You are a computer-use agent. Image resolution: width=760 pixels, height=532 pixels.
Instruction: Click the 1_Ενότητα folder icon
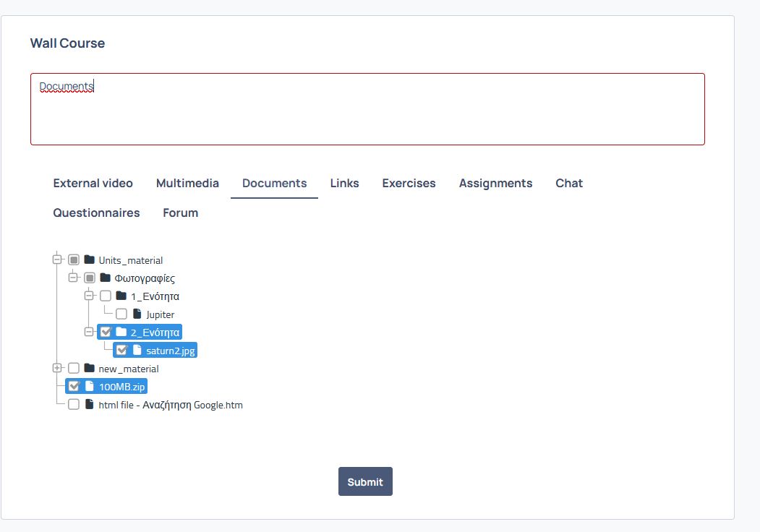[121, 296]
